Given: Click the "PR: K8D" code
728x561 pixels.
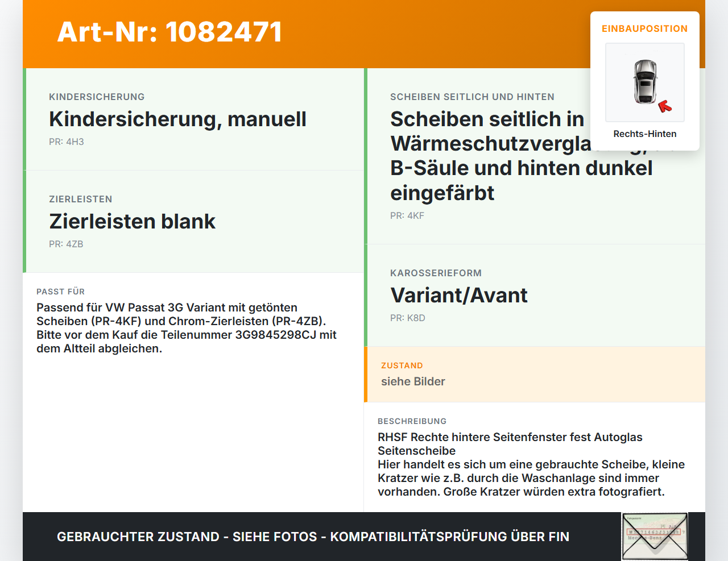Looking at the screenshot, I should pos(408,318).
